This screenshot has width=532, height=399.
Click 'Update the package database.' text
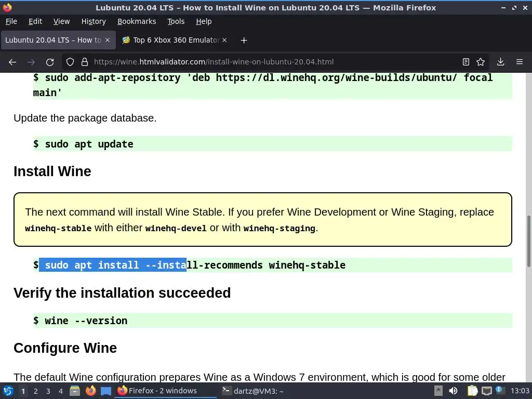[85, 118]
